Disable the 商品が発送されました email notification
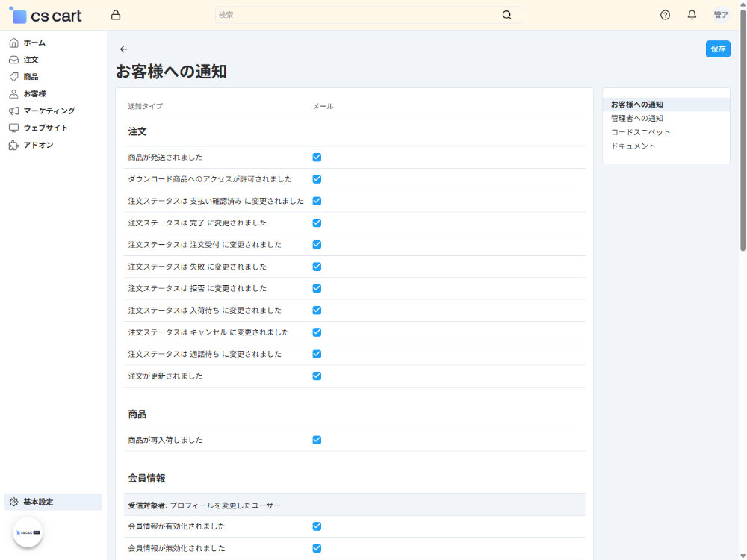Image resolution: width=747 pixels, height=560 pixels. pyautogui.click(x=317, y=158)
